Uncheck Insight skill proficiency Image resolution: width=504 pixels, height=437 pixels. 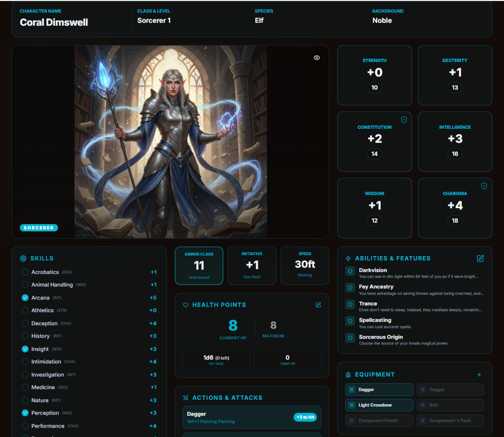tap(25, 349)
